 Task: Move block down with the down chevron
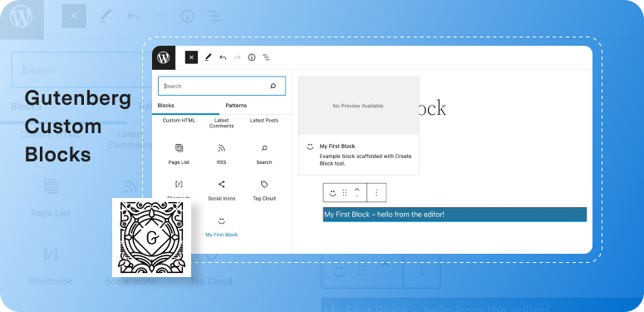(357, 196)
